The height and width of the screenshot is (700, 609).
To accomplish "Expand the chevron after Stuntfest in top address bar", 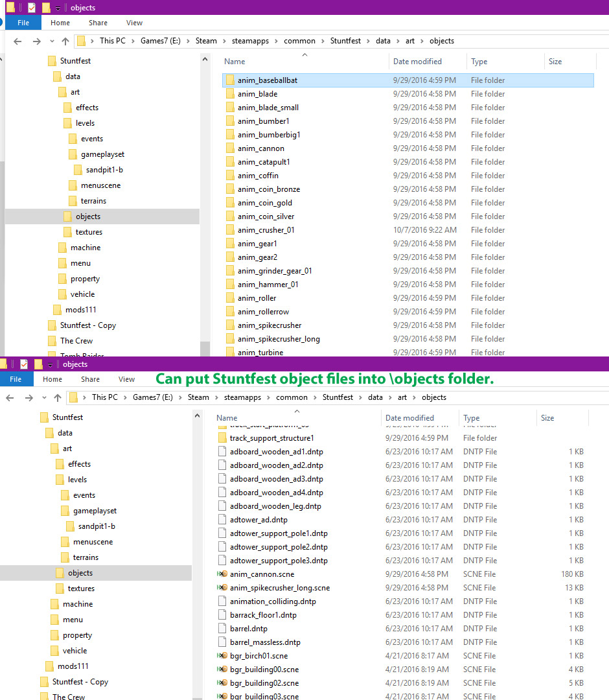I will (368, 41).
